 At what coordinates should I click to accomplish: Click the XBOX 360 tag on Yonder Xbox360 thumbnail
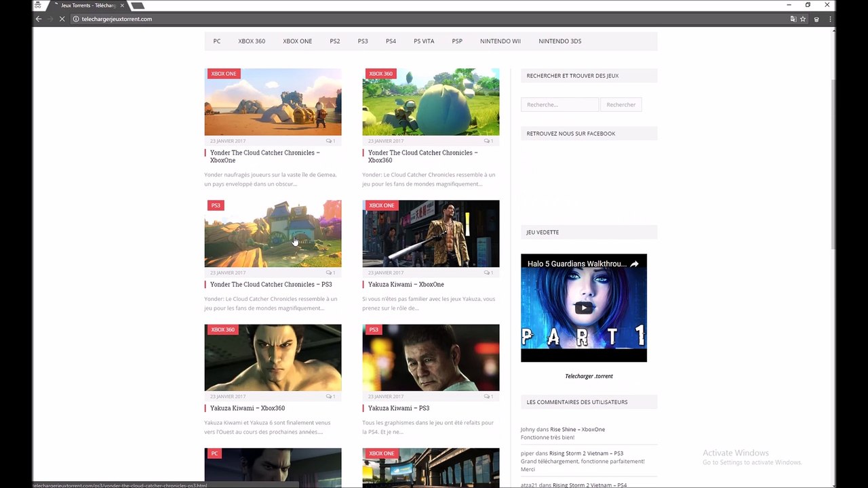(381, 74)
